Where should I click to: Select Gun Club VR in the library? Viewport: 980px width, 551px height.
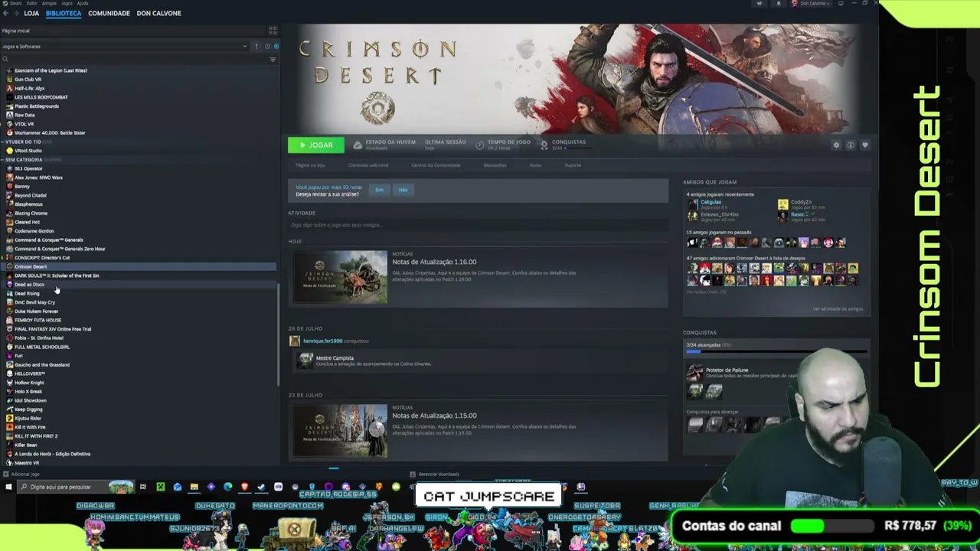28,79
